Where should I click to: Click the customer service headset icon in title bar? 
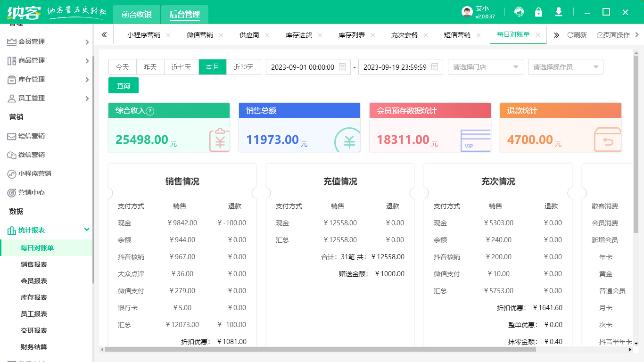[x=519, y=12]
